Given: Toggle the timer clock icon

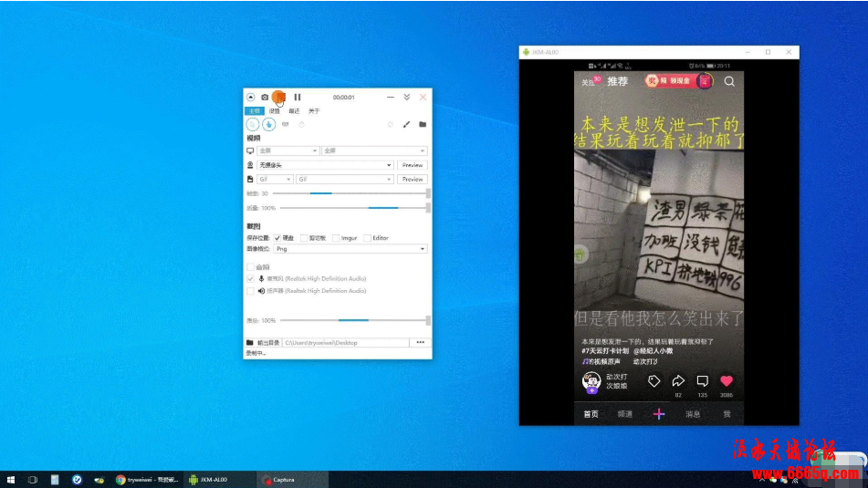Looking at the screenshot, I should tap(302, 124).
